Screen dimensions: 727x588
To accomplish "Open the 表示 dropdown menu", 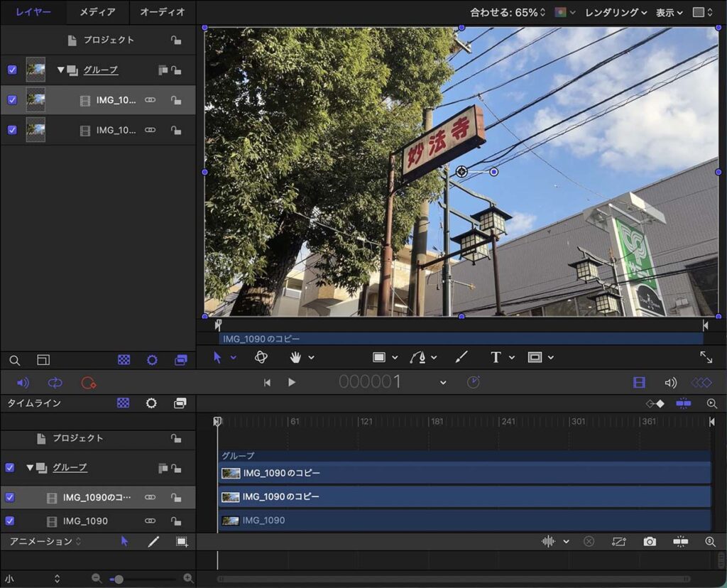I will [669, 12].
